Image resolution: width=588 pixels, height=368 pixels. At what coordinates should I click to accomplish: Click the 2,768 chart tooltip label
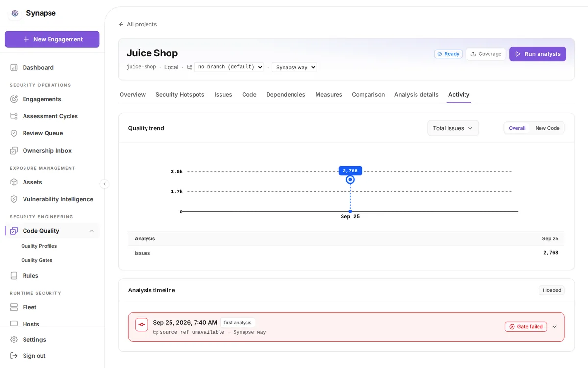pyautogui.click(x=350, y=171)
